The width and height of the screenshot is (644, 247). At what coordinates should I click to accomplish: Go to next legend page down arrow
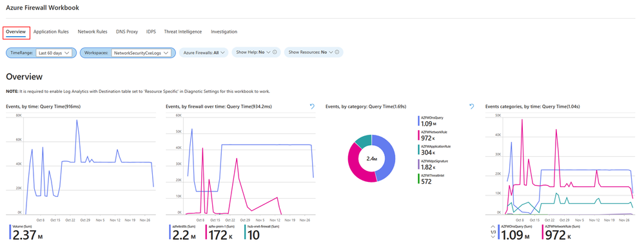pos(493,237)
